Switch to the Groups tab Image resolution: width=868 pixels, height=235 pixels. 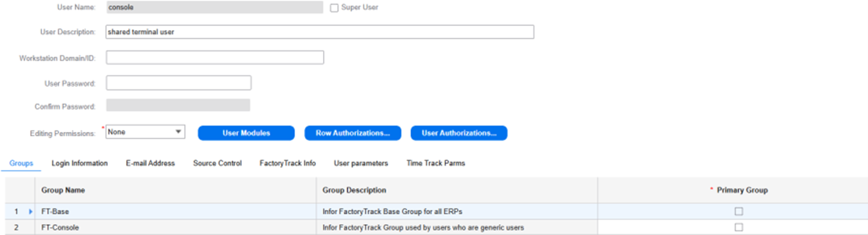tap(21, 163)
